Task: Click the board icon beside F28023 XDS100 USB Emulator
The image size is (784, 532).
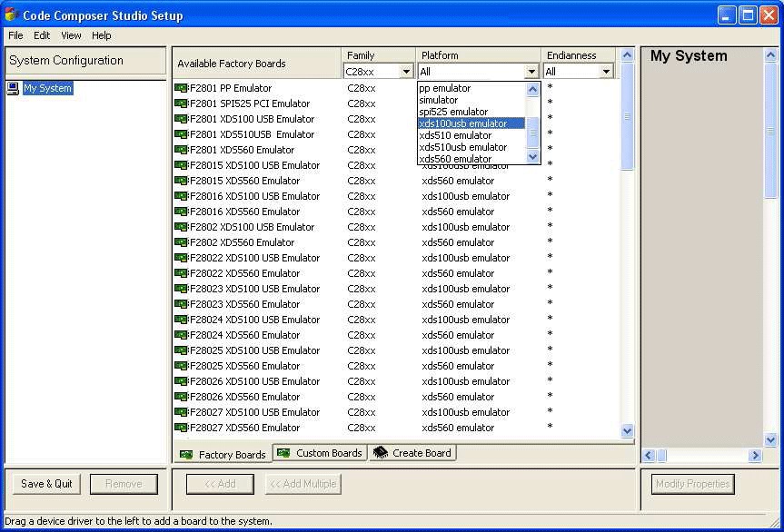Action: tap(181, 290)
